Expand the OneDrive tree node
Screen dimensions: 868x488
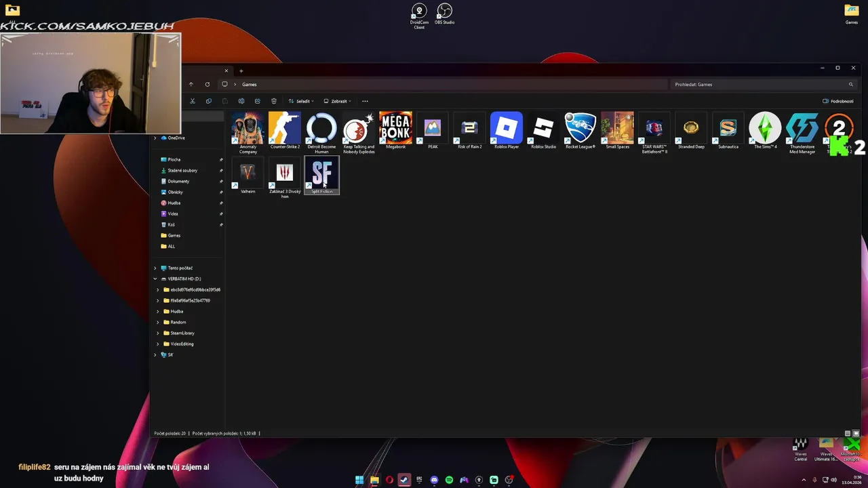click(x=155, y=138)
